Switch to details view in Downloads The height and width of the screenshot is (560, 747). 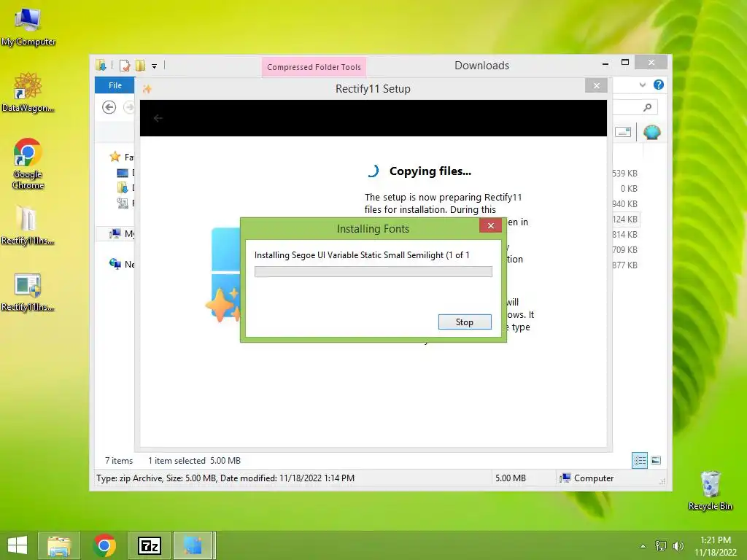click(640, 461)
